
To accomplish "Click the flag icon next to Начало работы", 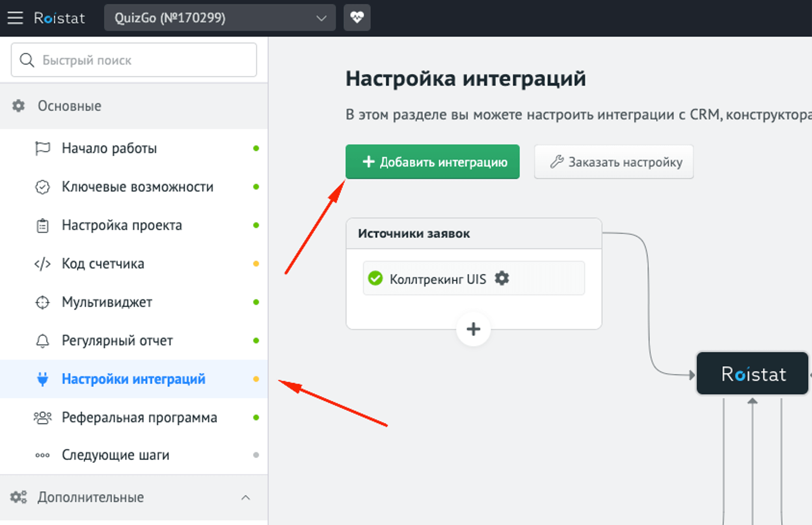I will pos(43,148).
